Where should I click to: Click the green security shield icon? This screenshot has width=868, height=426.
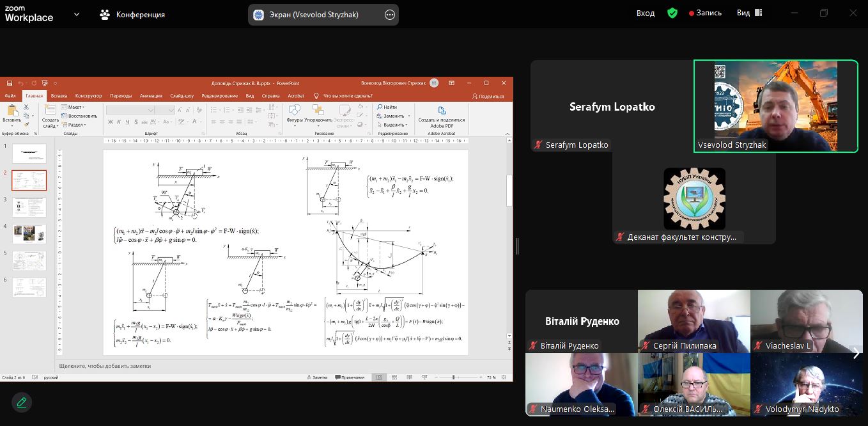(x=672, y=13)
